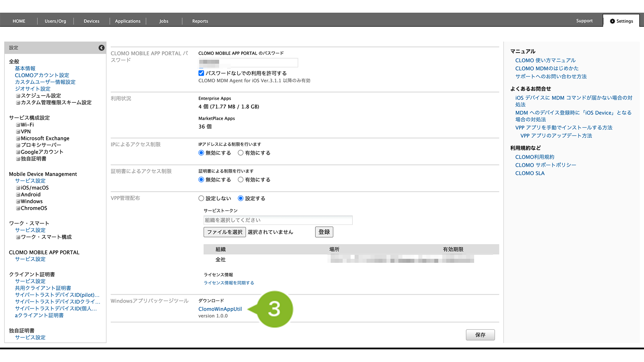Image resolution: width=644 pixels, height=362 pixels.
Task: Expand the Android plus icon
Action: [18, 195]
